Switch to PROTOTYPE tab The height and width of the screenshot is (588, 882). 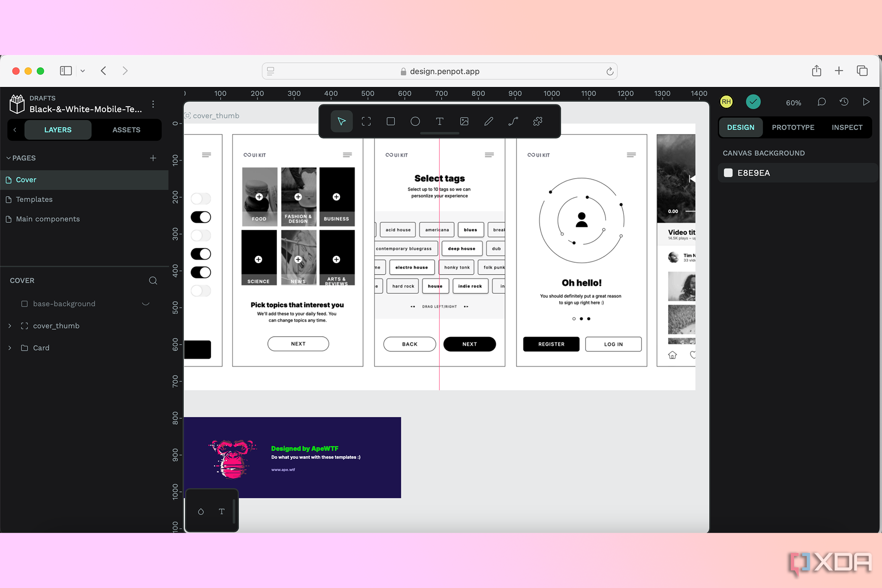pos(793,127)
